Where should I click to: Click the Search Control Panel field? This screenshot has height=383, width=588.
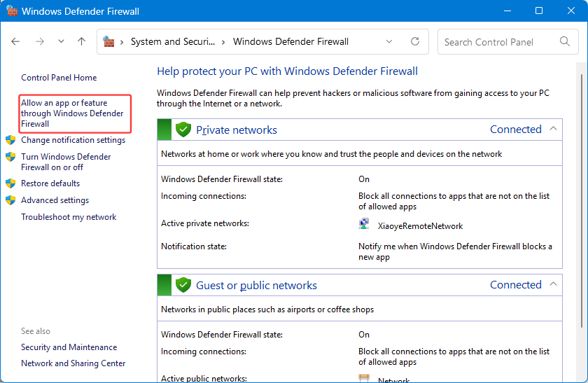[x=498, y=42]
